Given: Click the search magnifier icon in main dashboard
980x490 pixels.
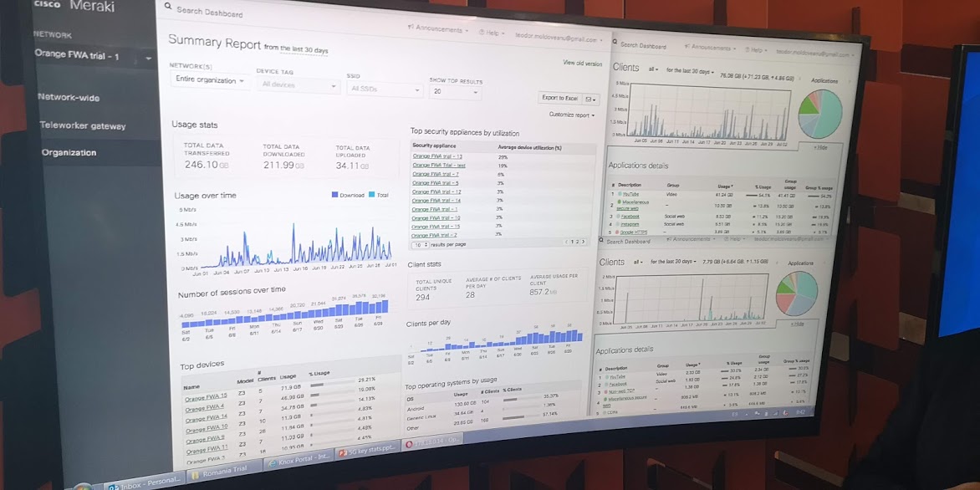Looking at the screenshot, I should pos(167,6).
